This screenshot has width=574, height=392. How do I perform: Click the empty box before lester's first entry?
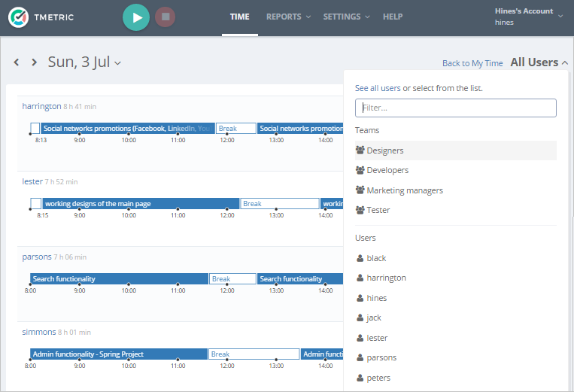[36, 204]
